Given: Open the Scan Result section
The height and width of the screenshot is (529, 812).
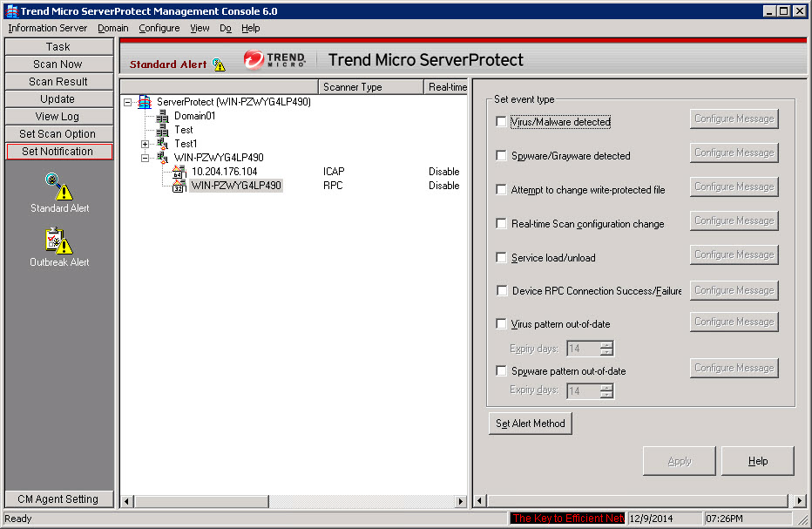Looking at the screenshot, I should pyautogui.click(x=58, y=82).
